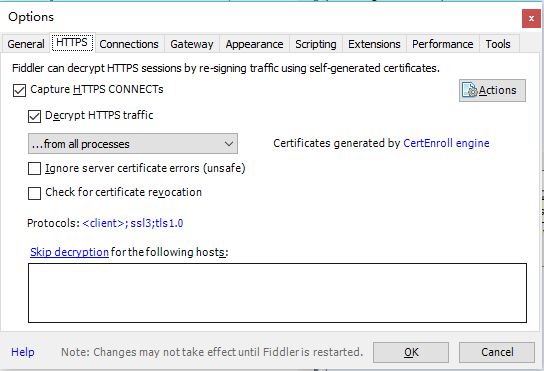Select the Extensions tab
The width and height of the screenshot is (544, 371).
tap(374, 44)
